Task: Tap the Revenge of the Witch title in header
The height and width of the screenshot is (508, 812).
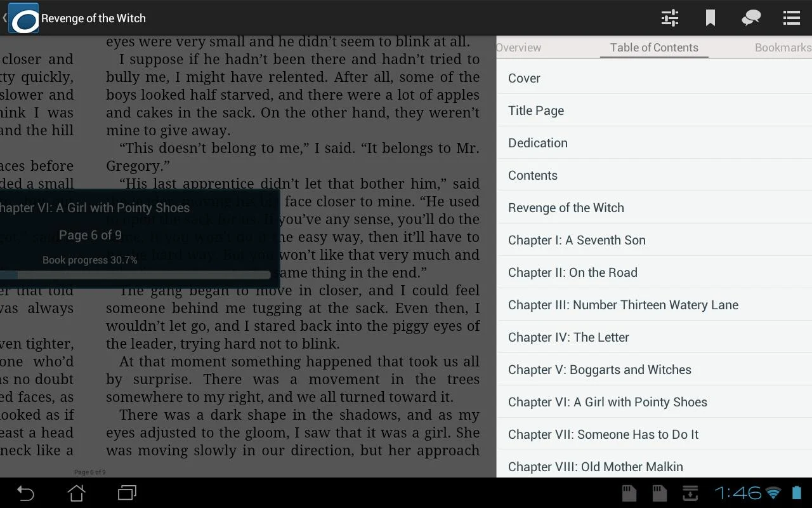Action: (93, 18)
